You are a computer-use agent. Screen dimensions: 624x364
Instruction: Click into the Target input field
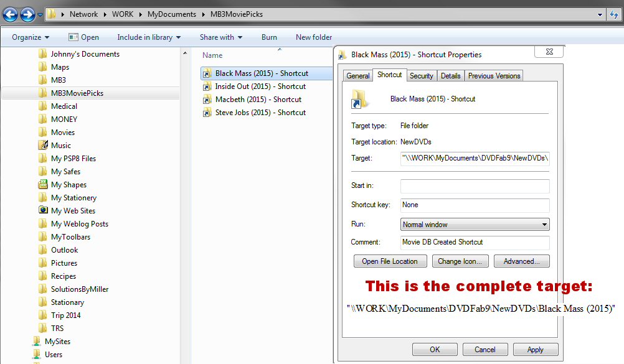(x=475, y=158)
